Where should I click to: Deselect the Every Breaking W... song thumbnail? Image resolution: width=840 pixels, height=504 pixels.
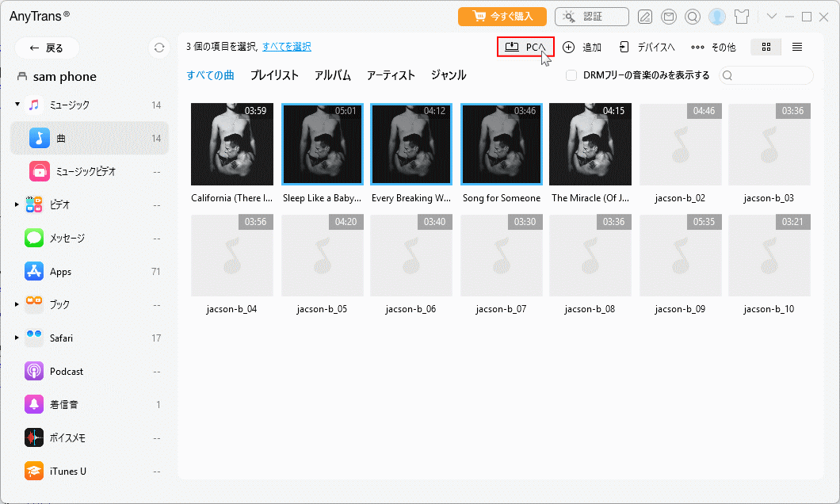(x=411, y=144)
